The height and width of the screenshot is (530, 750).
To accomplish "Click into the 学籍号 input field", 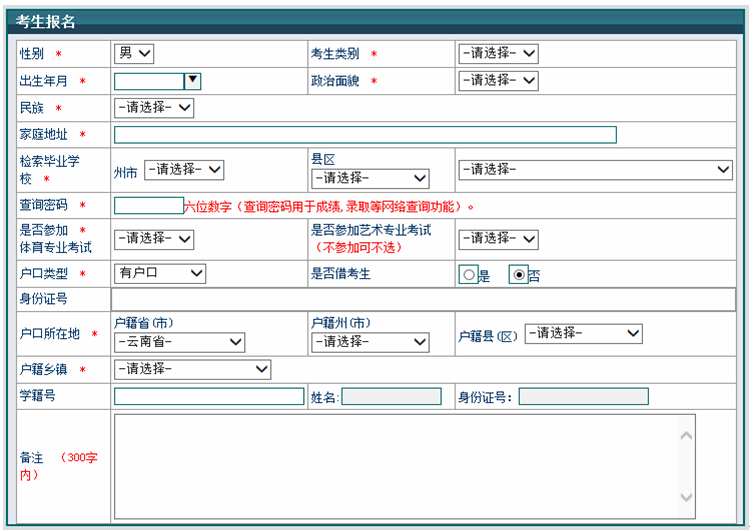I will [209, 397].
